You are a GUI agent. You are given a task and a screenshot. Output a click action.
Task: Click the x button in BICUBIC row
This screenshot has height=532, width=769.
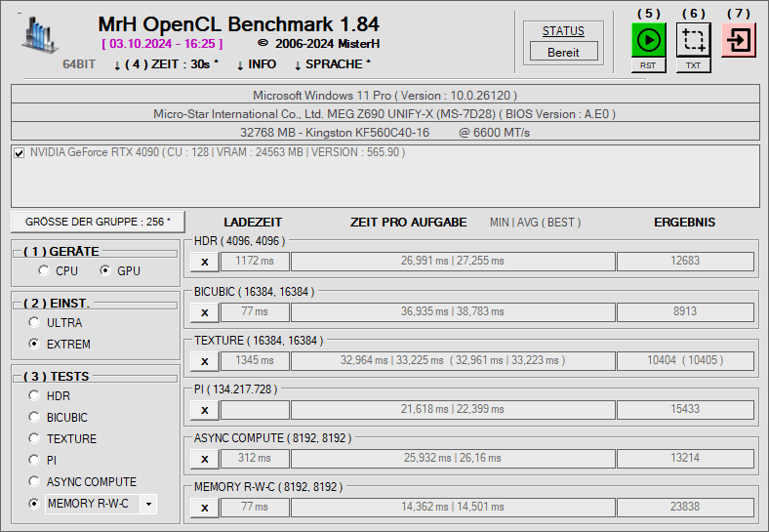[205, 312]
